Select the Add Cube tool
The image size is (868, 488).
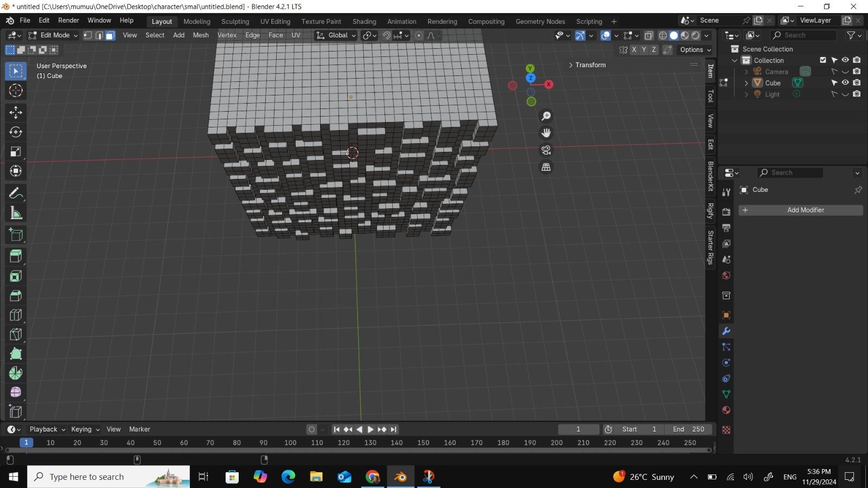pyautogui.click(x=16, y=235)
